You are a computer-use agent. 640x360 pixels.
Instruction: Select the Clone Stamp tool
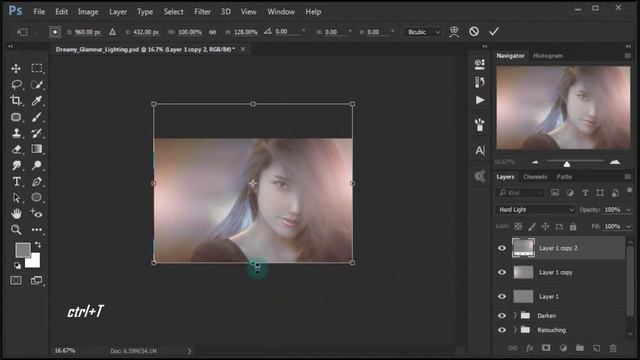[x=16, y=133]
